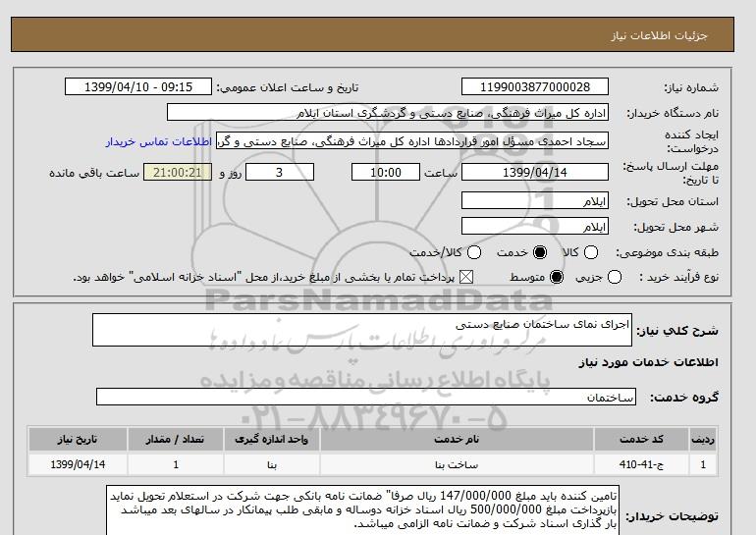
Task: Select the کالا/خدمت radio button
Action: coord(474,252)
